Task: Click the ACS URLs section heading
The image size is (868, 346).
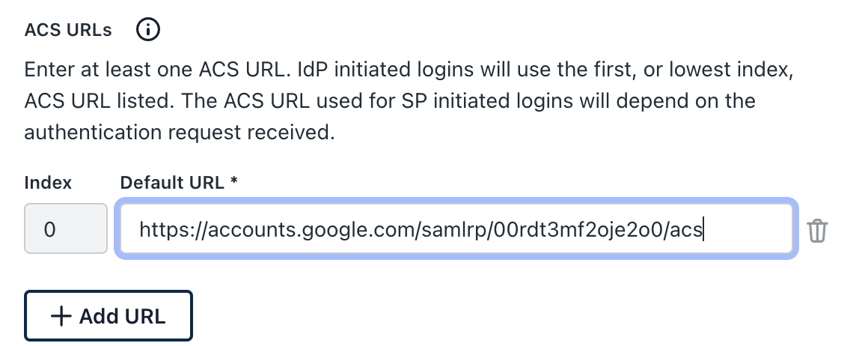Action: 68,30
